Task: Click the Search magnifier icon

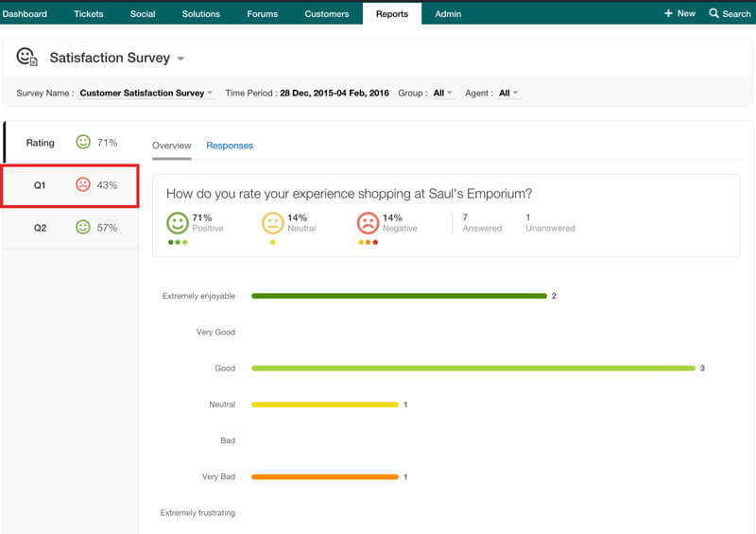Action: click(714, 13)
